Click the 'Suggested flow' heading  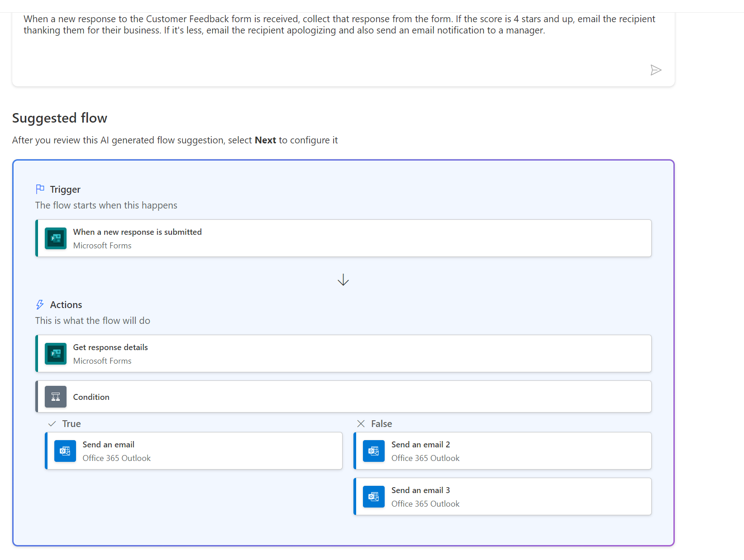tap(60, 118)
